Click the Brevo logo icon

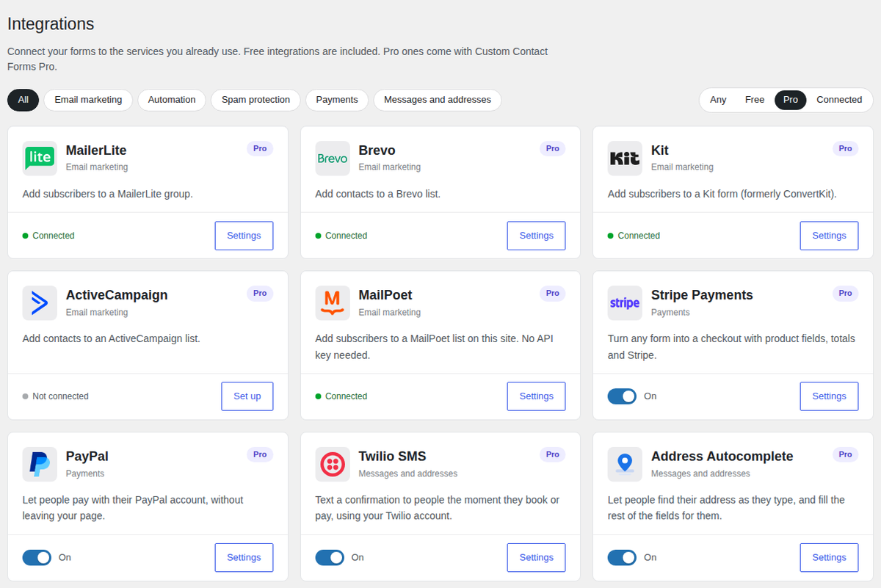(x=333, y=158)
